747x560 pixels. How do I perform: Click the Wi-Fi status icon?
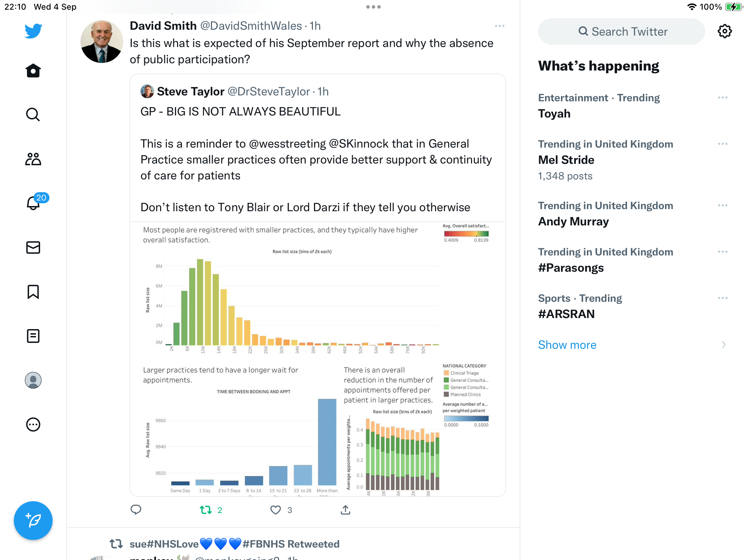(x=692, y=7)
